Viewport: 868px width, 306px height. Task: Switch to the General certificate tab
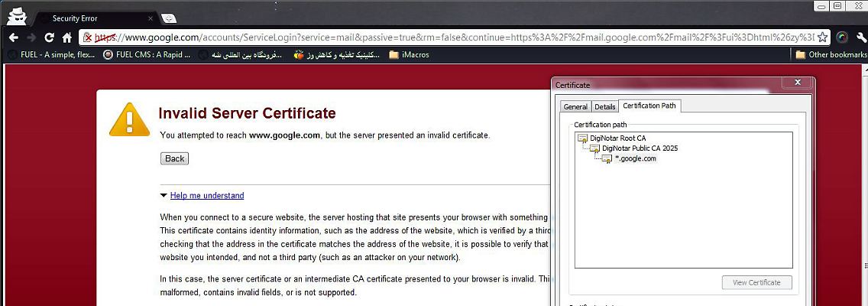(x=575, y=107)
